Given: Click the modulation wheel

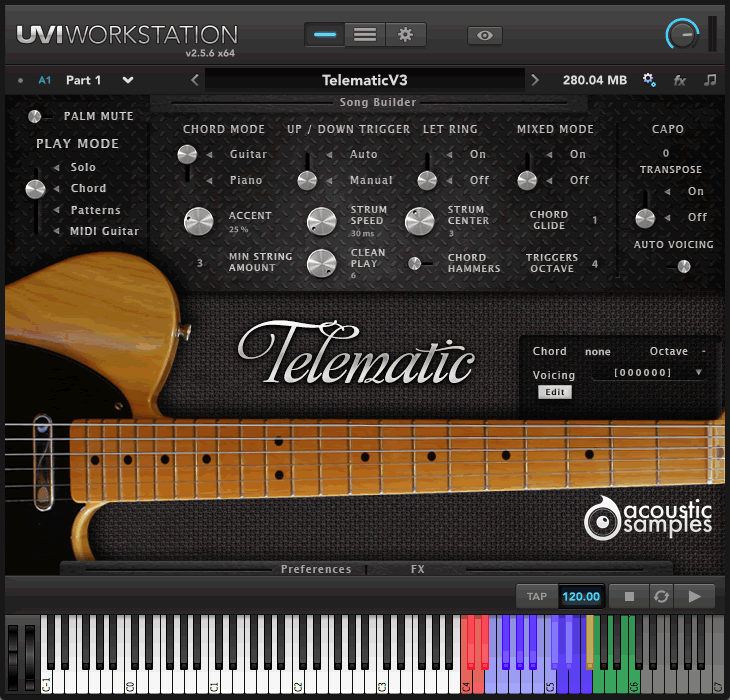Looking at the screenshot, I should [30, 657].
